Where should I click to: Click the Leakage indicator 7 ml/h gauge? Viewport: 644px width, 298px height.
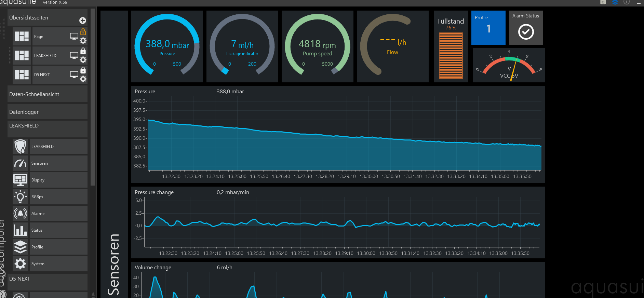pos(242,46)
